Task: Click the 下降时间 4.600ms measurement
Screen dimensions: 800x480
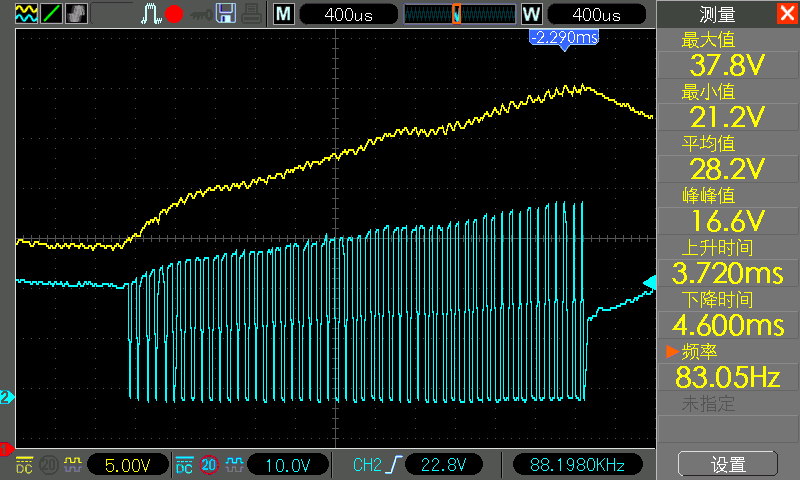Action: click(728, 314)
